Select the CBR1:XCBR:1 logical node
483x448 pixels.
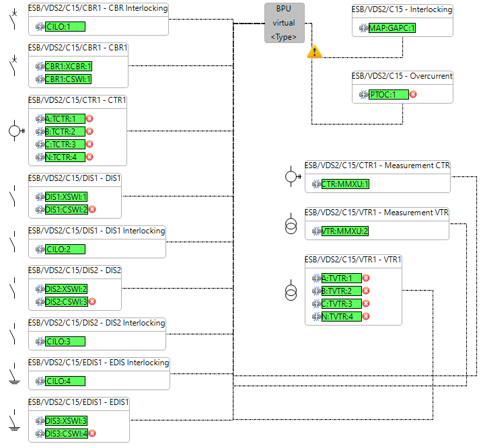click(x=67, y=67)
